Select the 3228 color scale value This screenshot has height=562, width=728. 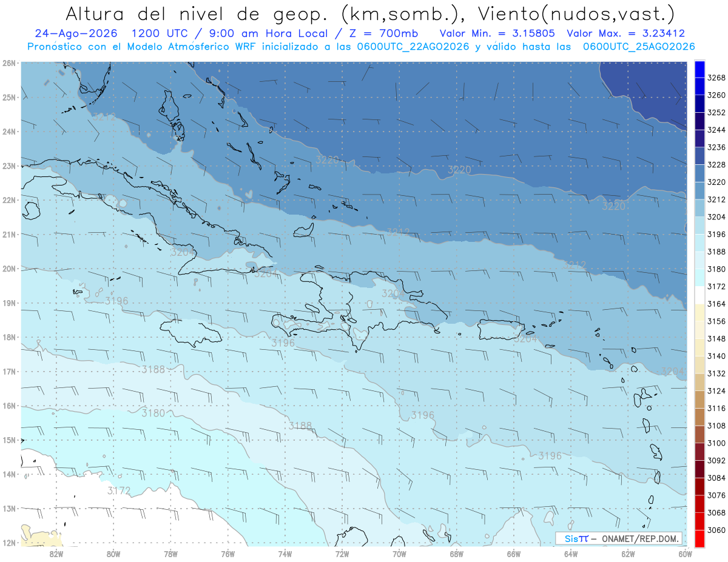click(716, 165)
